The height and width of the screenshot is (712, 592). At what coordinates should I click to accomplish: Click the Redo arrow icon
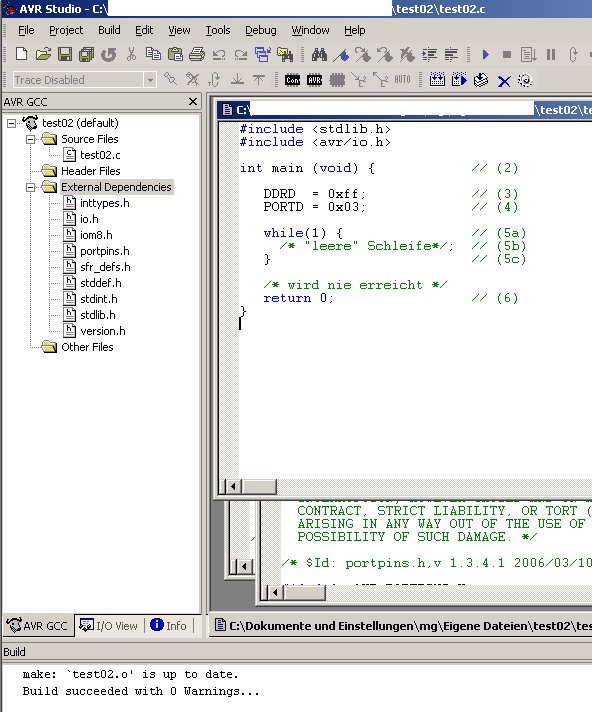[241, 54]
